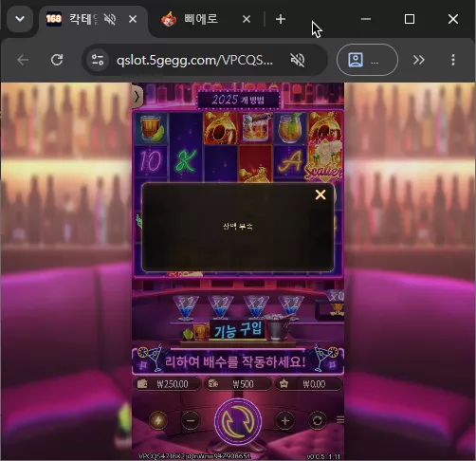Click the whiskey glass symbol top-left reel
The width and height of the screenshot is (476, 461).
(x=152, y=128)
